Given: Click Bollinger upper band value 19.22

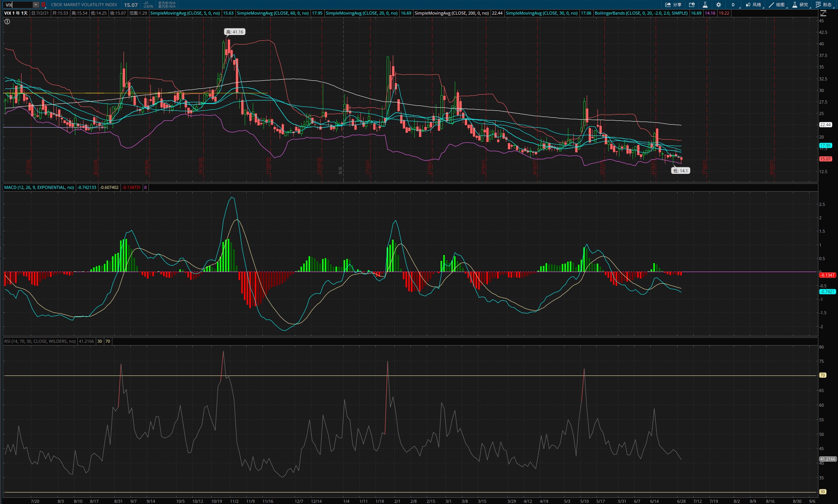Looking at the screenshot, I should (x=724, y=13).
